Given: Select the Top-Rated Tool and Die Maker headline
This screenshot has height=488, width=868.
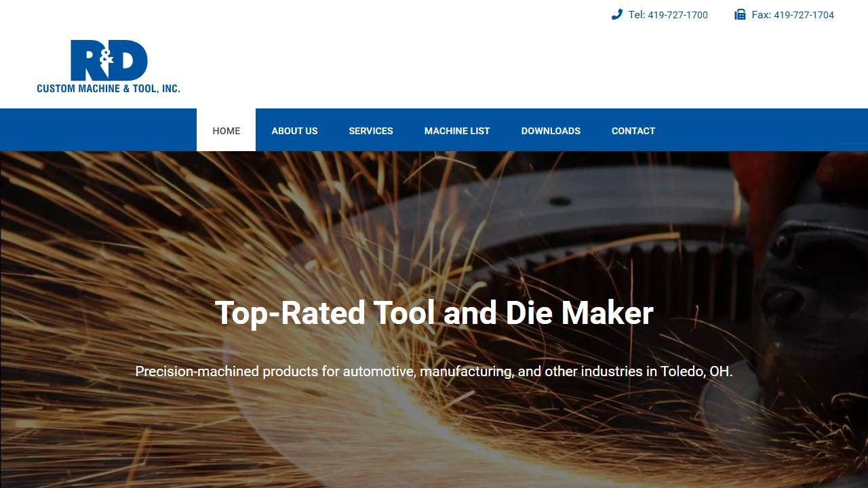Looking at the screenshot, I should pyautogui.click(x=434, y=312).
